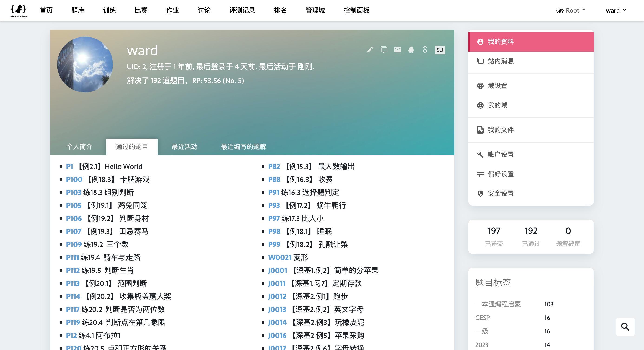
Task: Click the SU badge icon
Action: (x=440, y=50)
